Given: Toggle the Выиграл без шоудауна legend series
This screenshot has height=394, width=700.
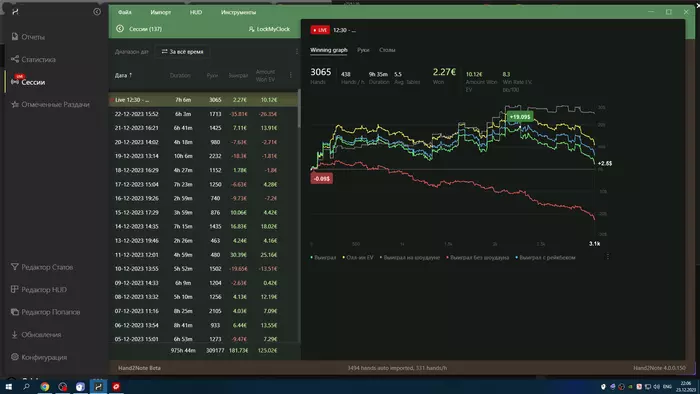Looking at the screenshot, I should click(477, 257).
